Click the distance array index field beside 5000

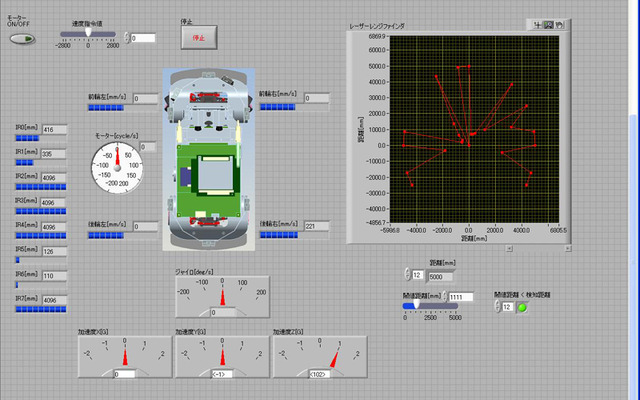(x=417, y=275)
